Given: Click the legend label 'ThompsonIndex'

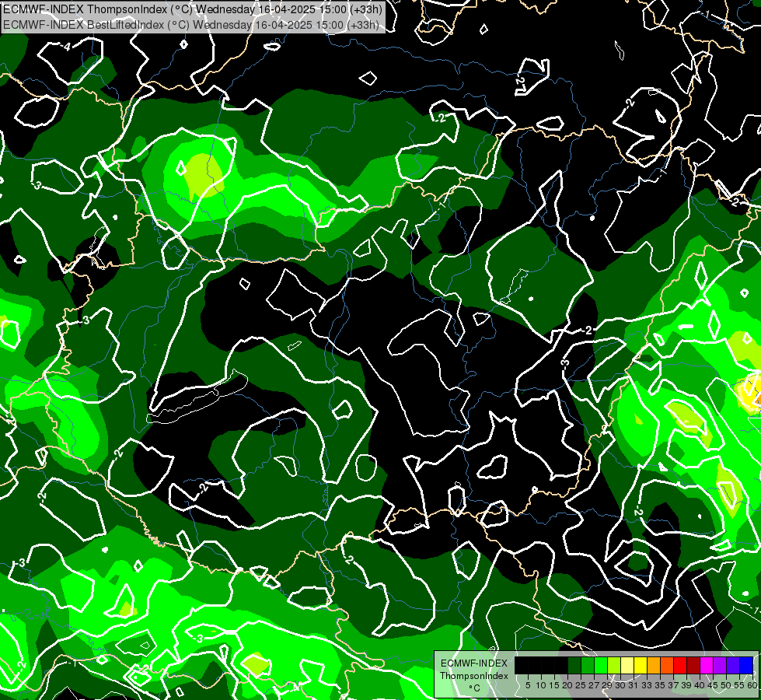Looking at the screenshot, I should click(x=473, y=676).
